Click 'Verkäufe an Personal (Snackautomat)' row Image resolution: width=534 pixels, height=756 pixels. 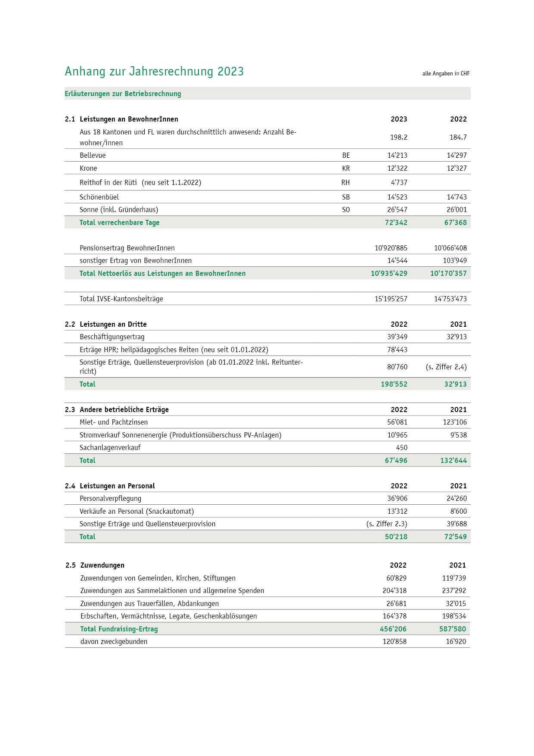click(137, 512)
